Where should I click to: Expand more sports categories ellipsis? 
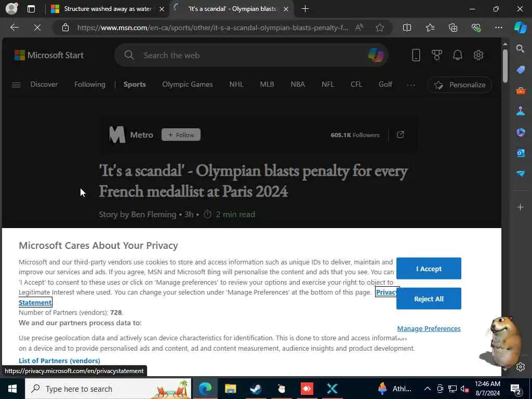pyautogui.click(x=411, y=85)
